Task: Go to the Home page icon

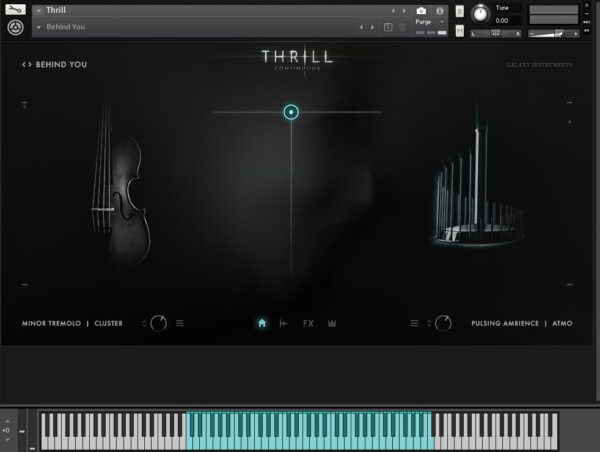Action: 262,323
